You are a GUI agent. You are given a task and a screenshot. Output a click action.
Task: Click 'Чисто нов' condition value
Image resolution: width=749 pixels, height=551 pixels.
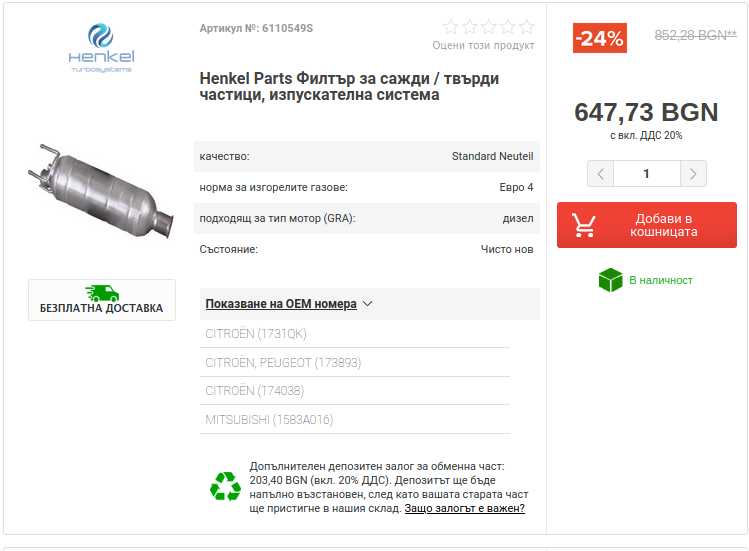[507, 249]
